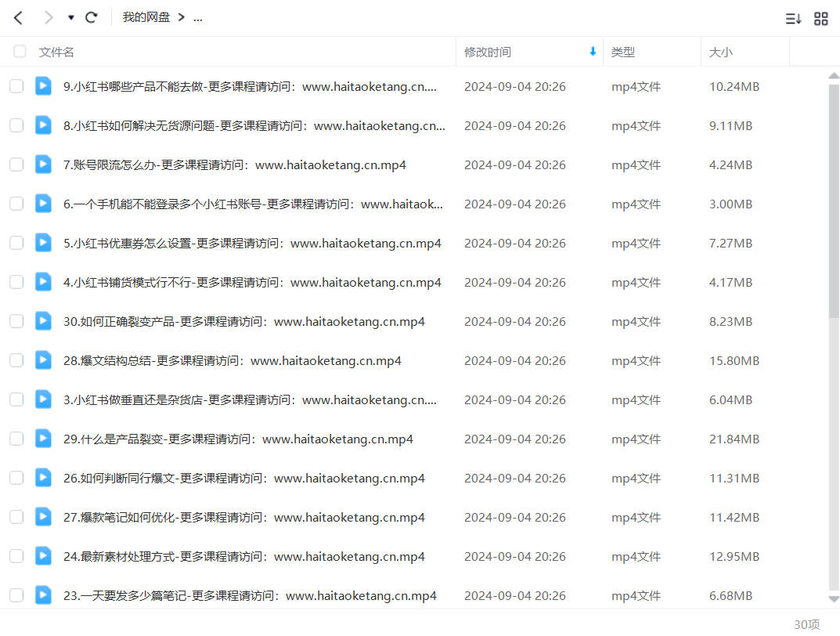Open file 6.一个手机能不能登录多个小红书账号
Image resolution: width=840 pixels, height=636 pixels.
[x=253, y=204]
